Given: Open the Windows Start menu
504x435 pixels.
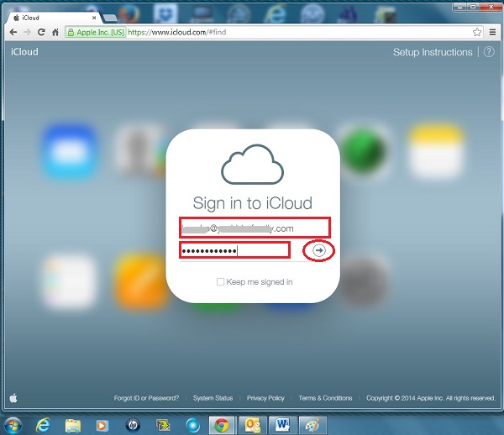Looking at the screenshot, I should pyautogui.click(x=13, y=426).
